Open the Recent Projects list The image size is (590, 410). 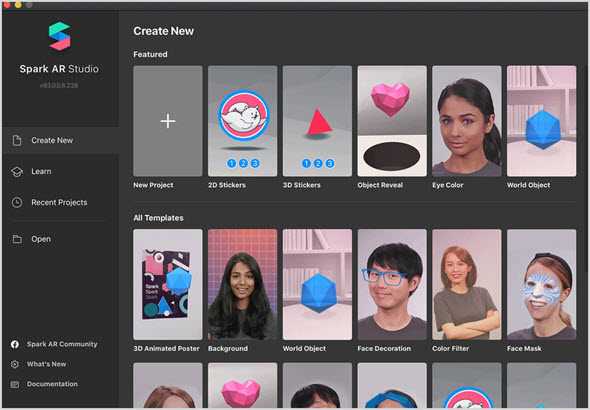[60, 202]
